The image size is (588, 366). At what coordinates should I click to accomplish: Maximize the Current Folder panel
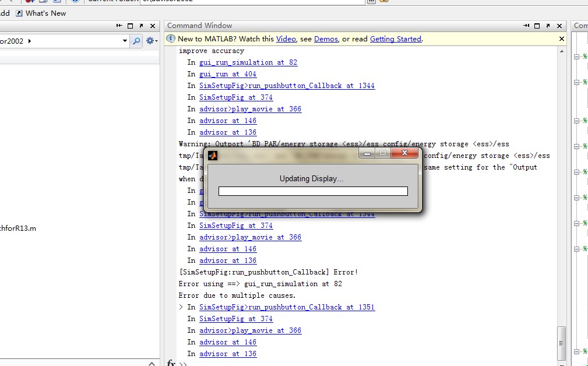130,26
